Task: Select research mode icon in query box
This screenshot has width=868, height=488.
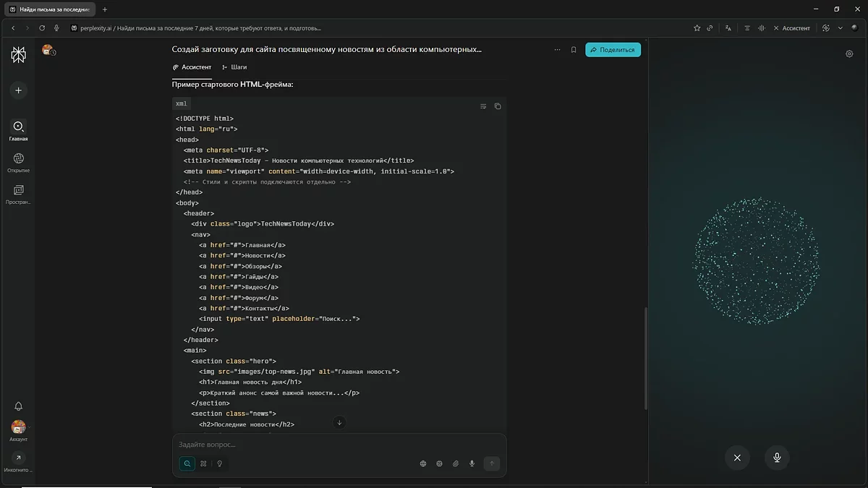Action: 203,463
